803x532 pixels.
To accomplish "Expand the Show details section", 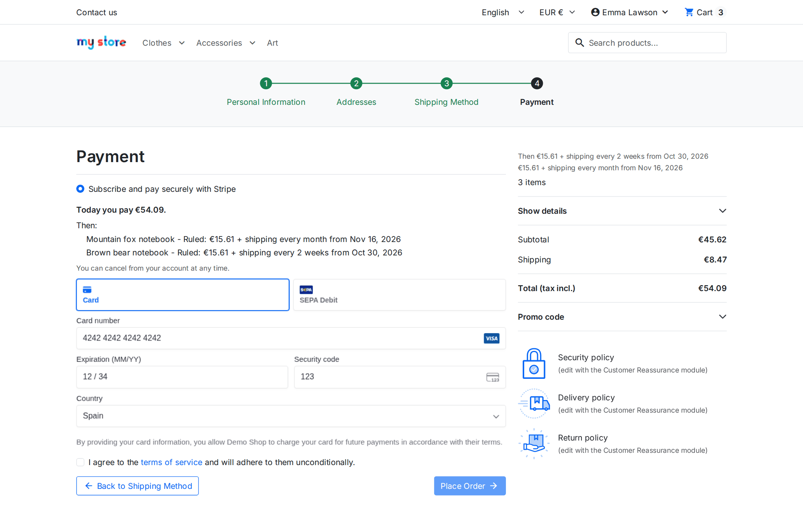I will [x=622, y=211].
